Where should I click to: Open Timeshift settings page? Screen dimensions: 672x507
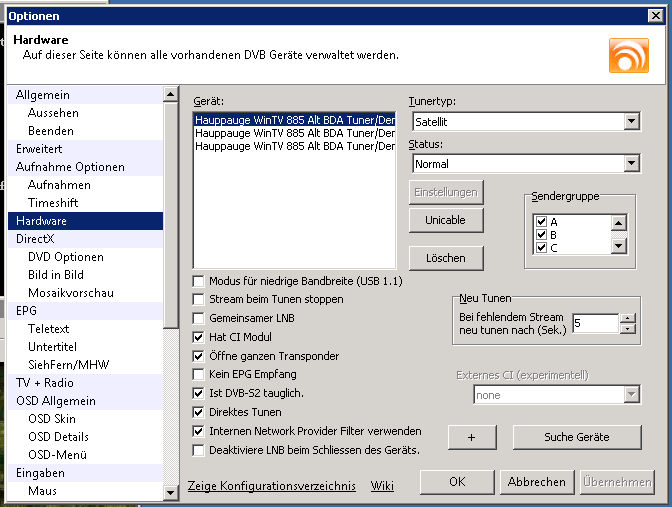pyautogui.click(x=85, y=203)
